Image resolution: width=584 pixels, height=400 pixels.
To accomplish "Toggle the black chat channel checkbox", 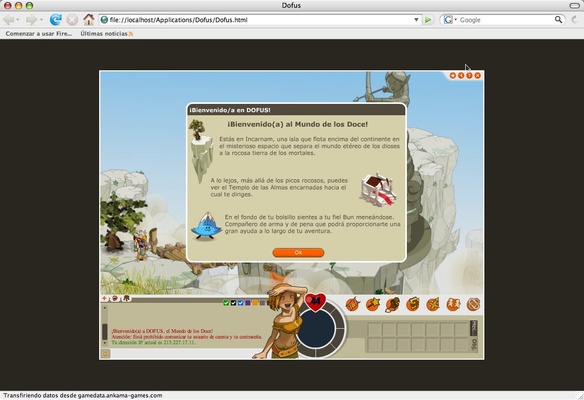I will point(234,303).
